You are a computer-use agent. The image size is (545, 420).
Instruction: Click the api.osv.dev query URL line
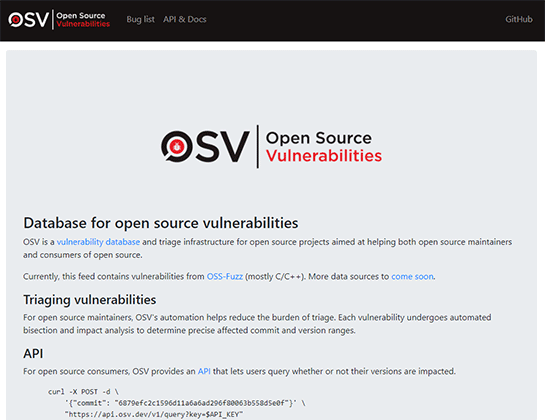pyautogui.click(x=154, y=414)
